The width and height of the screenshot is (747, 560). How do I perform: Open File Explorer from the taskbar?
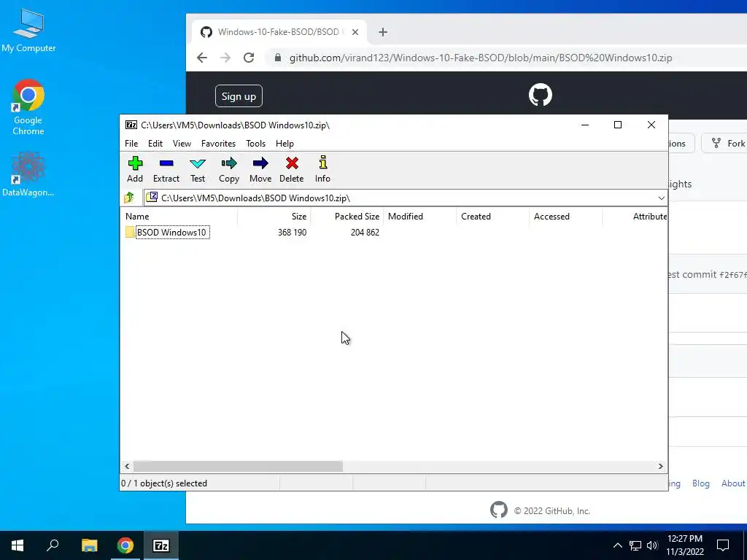[89, 545]
